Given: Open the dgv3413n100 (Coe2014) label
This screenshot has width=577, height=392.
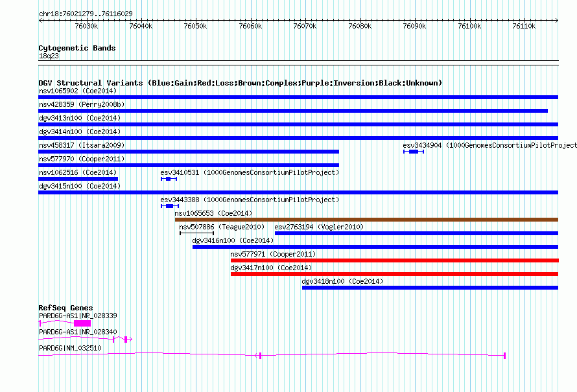Looking at the screenshot, I should coord(80,118).
